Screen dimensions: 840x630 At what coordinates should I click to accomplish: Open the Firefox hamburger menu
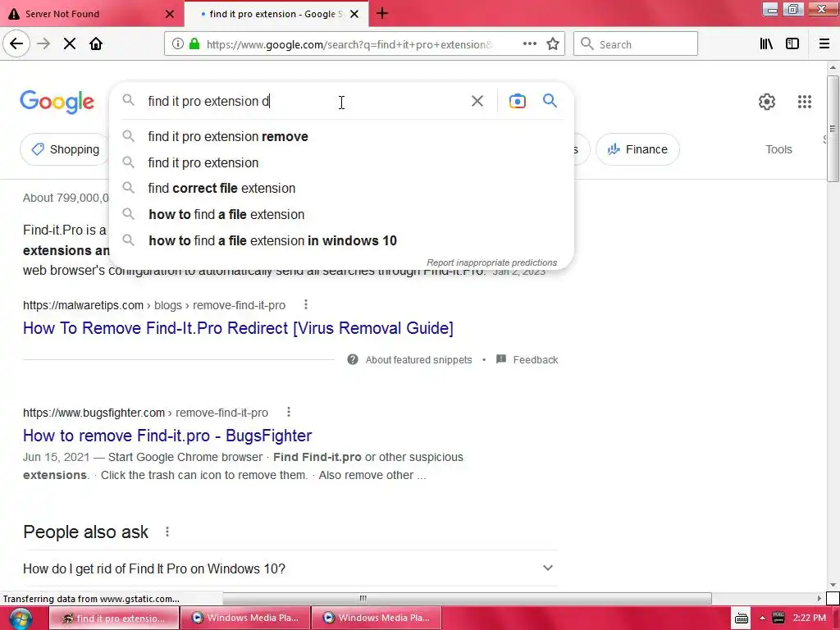click(x=824, y=44)
